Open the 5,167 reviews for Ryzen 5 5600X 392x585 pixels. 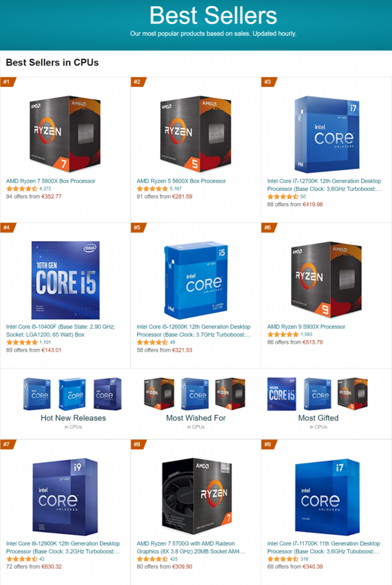coord(176,189)
